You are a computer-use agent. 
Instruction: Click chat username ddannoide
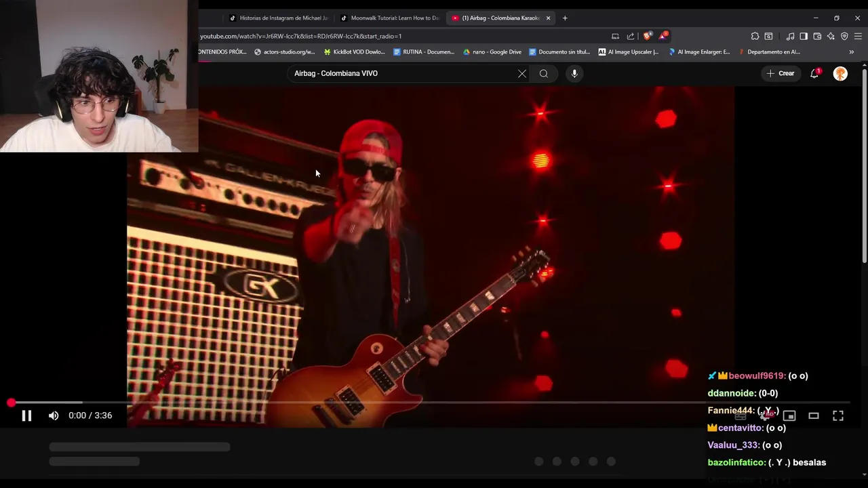click(x=732, y=393)
